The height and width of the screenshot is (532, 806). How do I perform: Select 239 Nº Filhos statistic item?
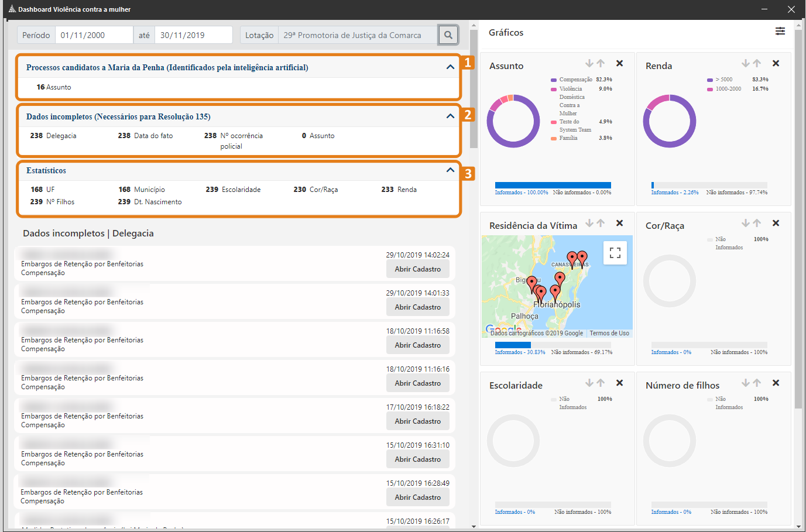tap(53, 202)
